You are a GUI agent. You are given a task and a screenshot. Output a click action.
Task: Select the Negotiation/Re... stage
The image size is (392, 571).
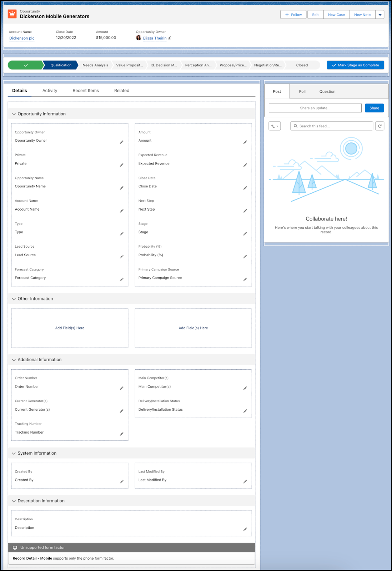pos(268,65)
